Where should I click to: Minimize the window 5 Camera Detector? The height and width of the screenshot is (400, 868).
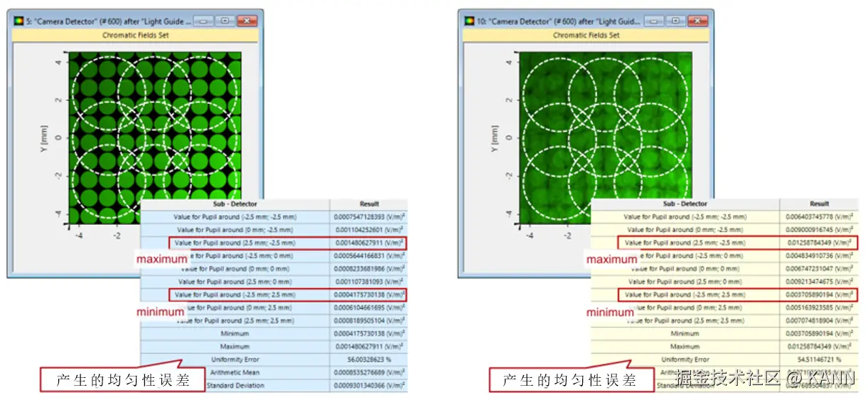(x=203, y=21)
